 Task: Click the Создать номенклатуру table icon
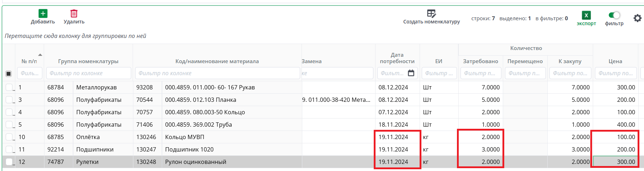(x=431, y=13)
